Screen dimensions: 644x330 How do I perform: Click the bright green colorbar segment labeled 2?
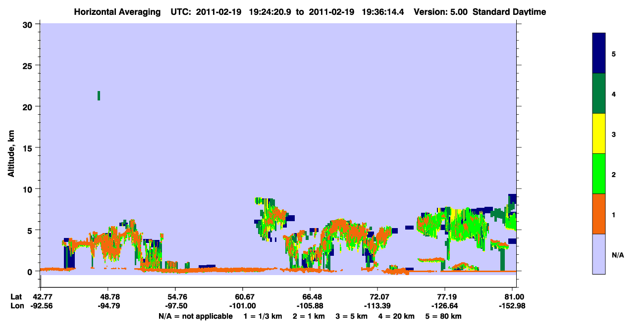point(599,174)
